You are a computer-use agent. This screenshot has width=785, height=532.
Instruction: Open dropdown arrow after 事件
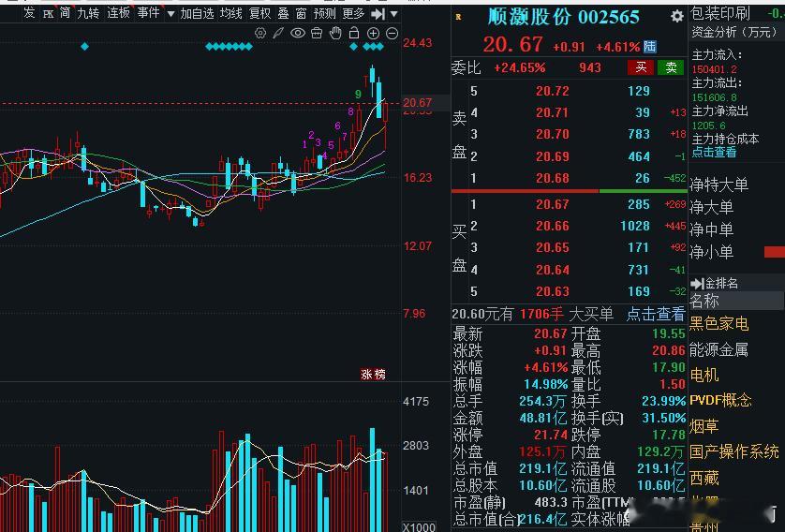point(170,14)
